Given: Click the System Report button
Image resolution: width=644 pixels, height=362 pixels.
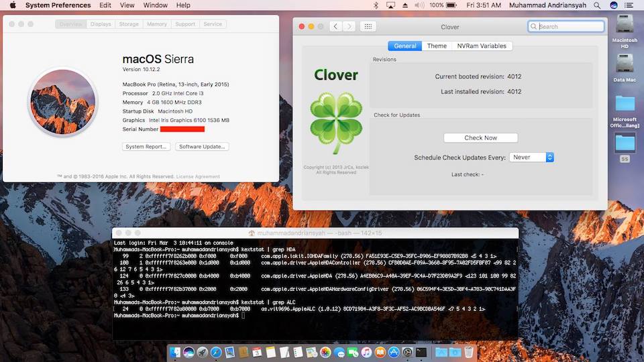Looking at the screenshot, I should 146,147.
